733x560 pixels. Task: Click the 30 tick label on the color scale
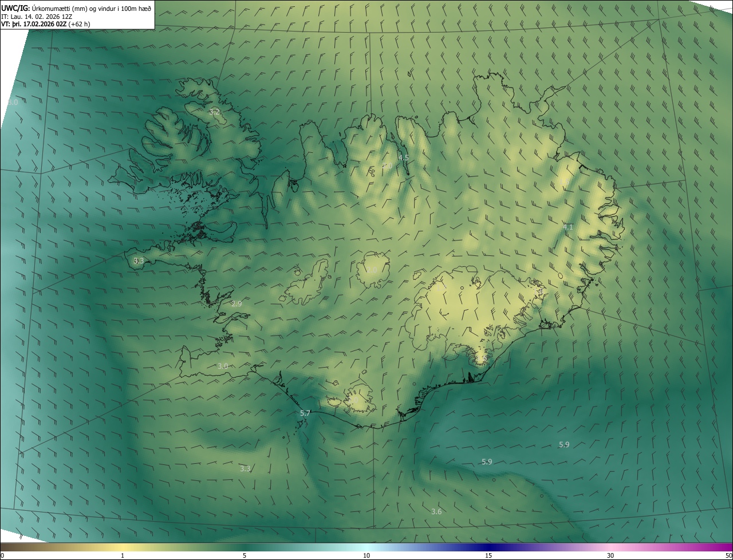tap(610, 555)
